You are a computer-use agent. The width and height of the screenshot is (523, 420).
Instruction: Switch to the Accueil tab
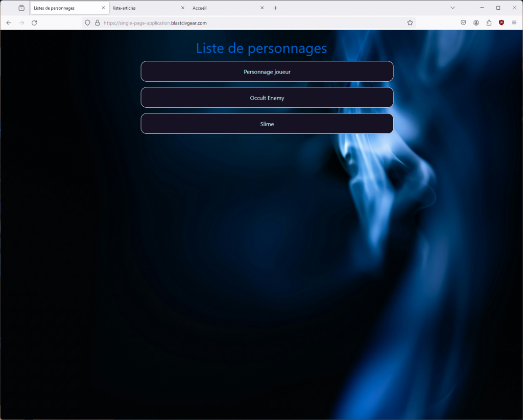click(222, 8)
